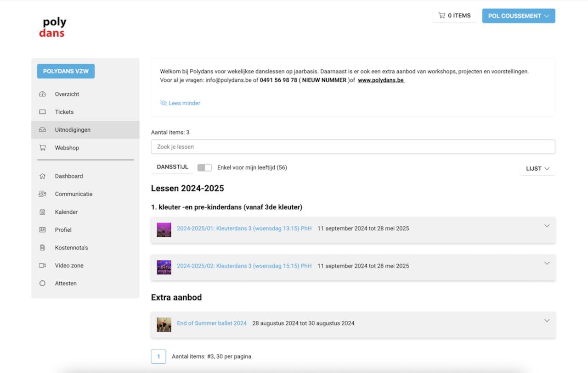Open the LIJST view dropdown

point(537,168)
